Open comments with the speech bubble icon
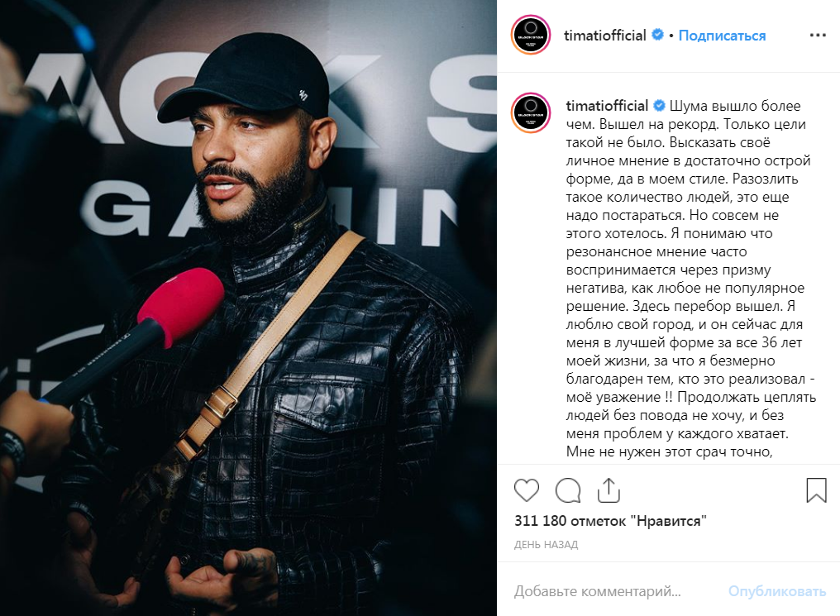The height and width of the screenshot is (616, 840). tap(568, 489)
